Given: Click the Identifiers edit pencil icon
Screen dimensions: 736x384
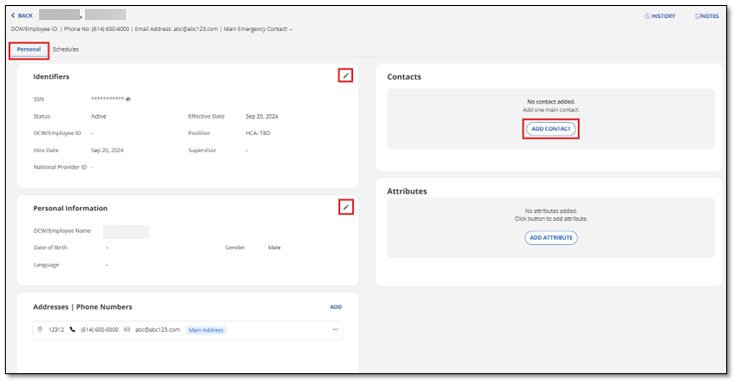Looking at the screenshot, I should click(x=346, y=76).
